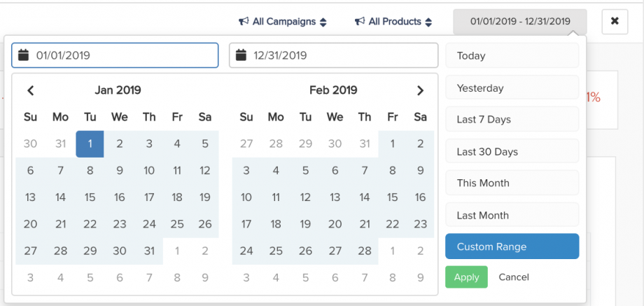Select February 14 in the calendar
The height and width of the screenshot is (306, 644).
365,197
